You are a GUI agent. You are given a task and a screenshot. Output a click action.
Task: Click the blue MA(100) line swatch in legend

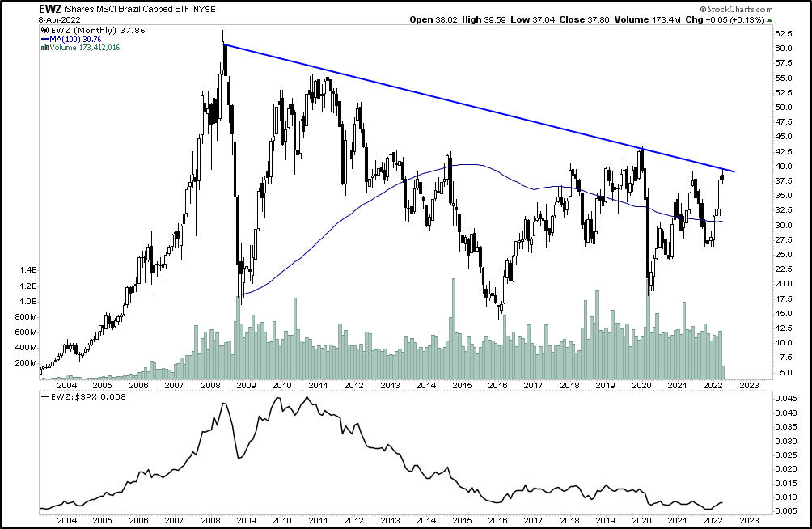click(x=45, y=40)
